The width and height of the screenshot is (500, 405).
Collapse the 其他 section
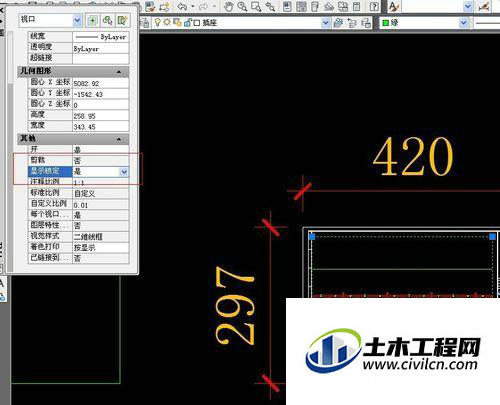click(119, 139)
